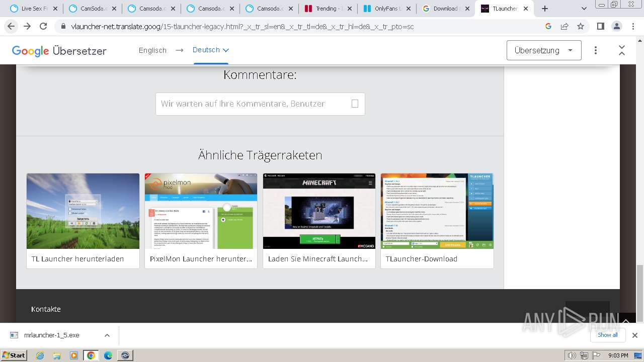Viewport: 644px width, 362px height.
Task: Focus the comments input field
Action: tap(260, 104)
